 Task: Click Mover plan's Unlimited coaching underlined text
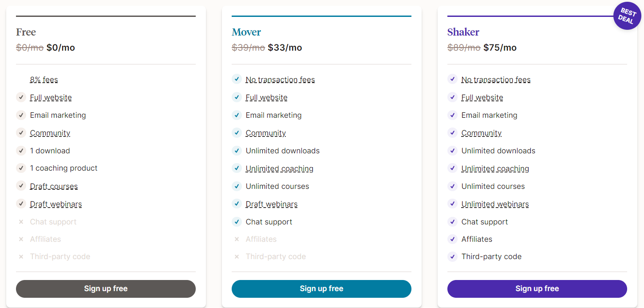280,168
